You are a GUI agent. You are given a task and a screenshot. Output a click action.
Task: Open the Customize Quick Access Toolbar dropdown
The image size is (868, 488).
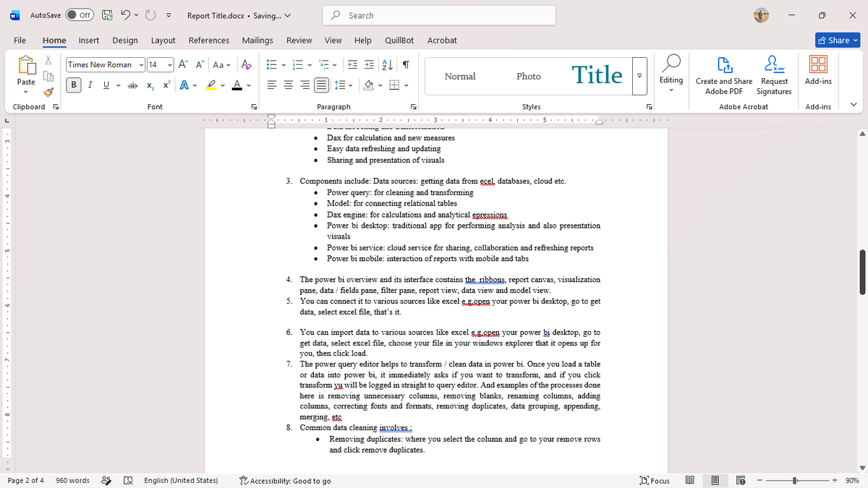pos(169,15)
